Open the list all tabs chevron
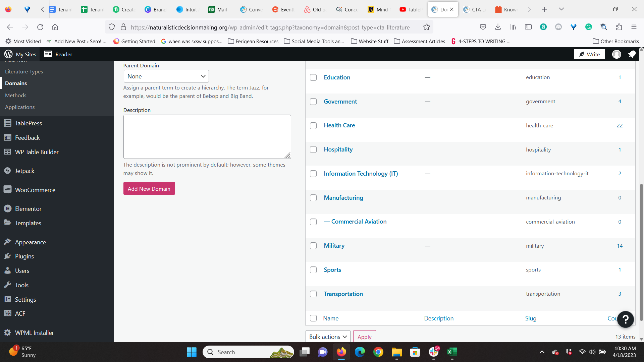This screenshot has height=362, width=644. coord(561,9)
